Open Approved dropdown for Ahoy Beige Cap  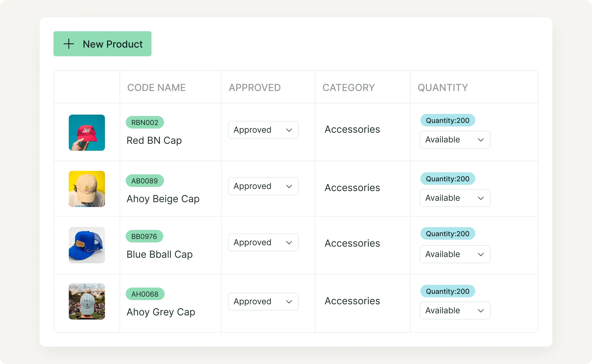click(x=263, y=186)
